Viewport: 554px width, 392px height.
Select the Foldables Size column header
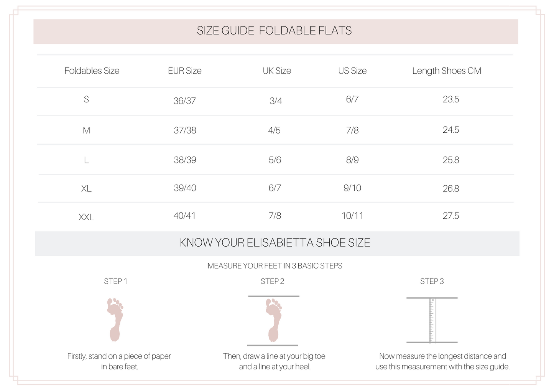(x=92, y=71)
